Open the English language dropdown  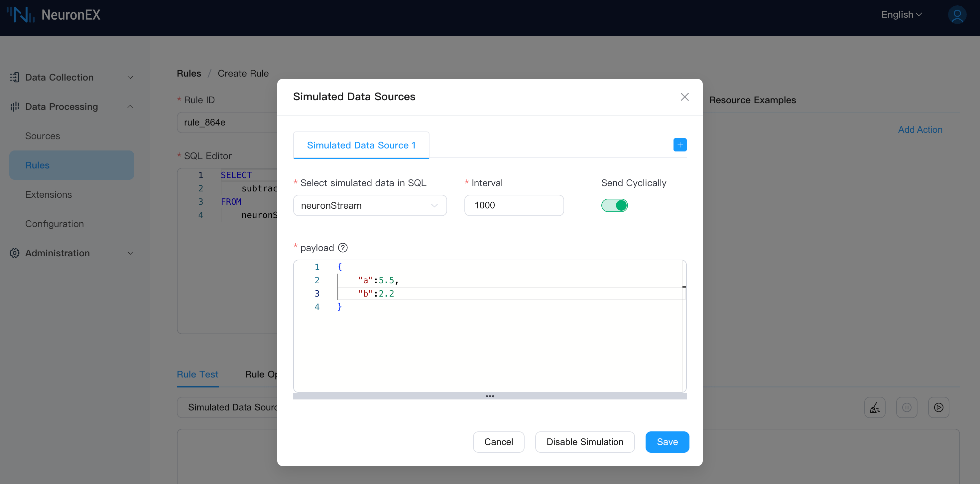pyautogui.click(x=901, y=14)
